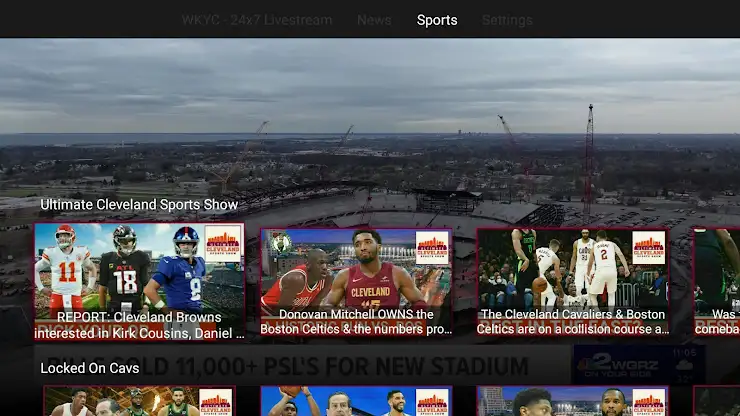The width and height of the screenshot is (740, 416).
Task: Select the 'Locked On Cavs' row heading
Action: [x=90, y=368]
